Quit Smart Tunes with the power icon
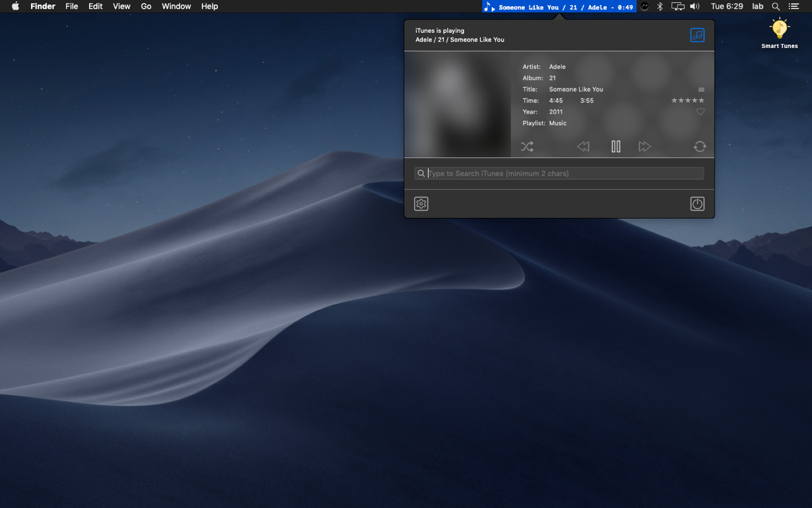Image resolution: width=812 pixels, height=508 pixels. pos(697,204)
